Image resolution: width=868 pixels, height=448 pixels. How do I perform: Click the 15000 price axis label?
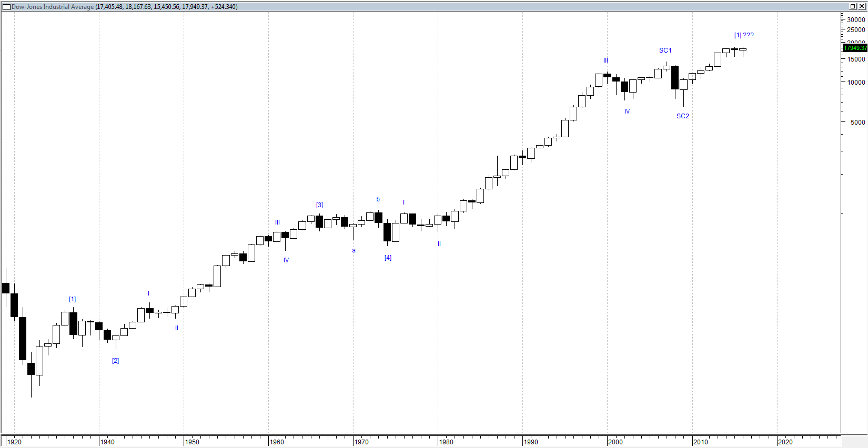pyautogui.click(x=856, y=59)
